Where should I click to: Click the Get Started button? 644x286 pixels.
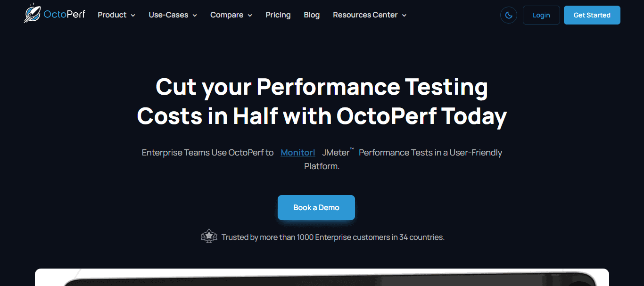pyautogui.click(x=592, y=15)
